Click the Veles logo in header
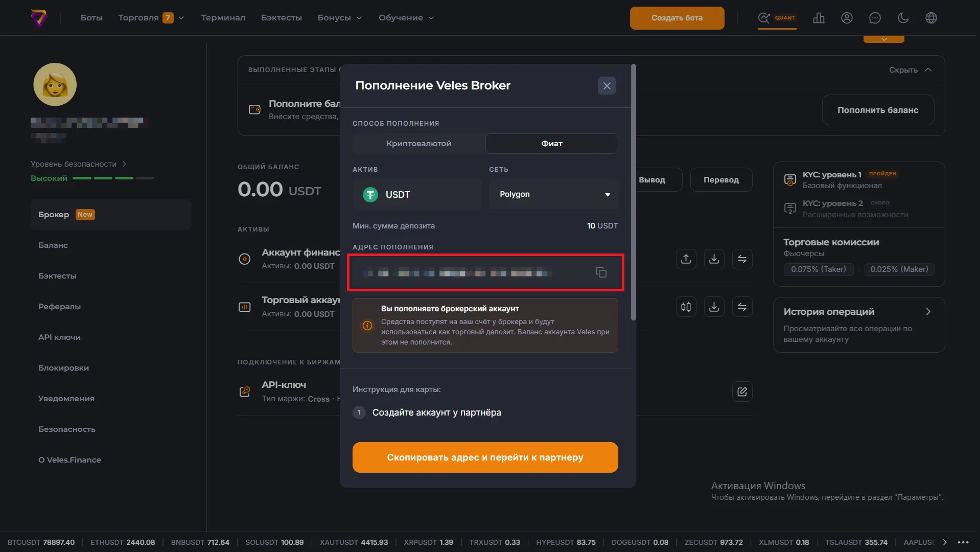The height and width of the screenshot is (552, 980). click(x=39, y=18)
